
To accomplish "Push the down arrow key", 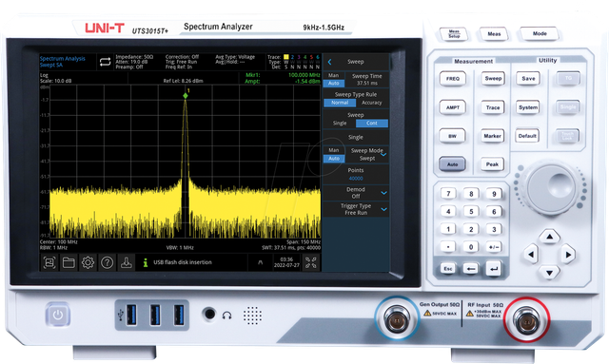I will (549, 273).
